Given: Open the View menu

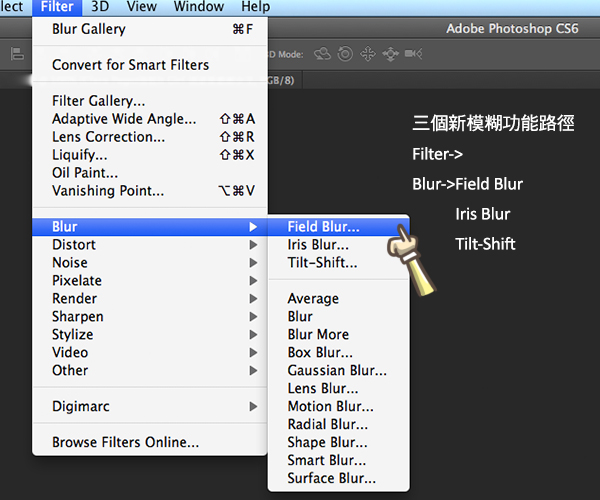Looking at the screenshot, I should tap(141, 7).
